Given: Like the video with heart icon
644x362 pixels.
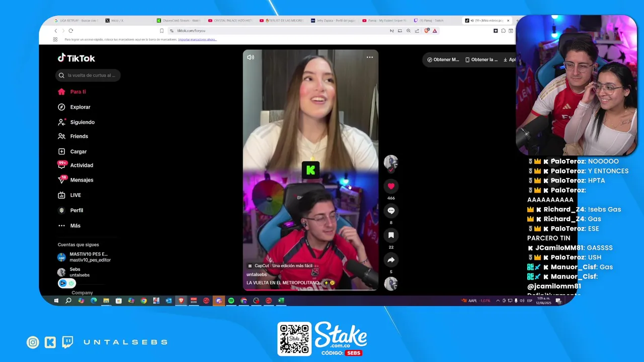Looking at the screenshot, I should pos(391,186).
